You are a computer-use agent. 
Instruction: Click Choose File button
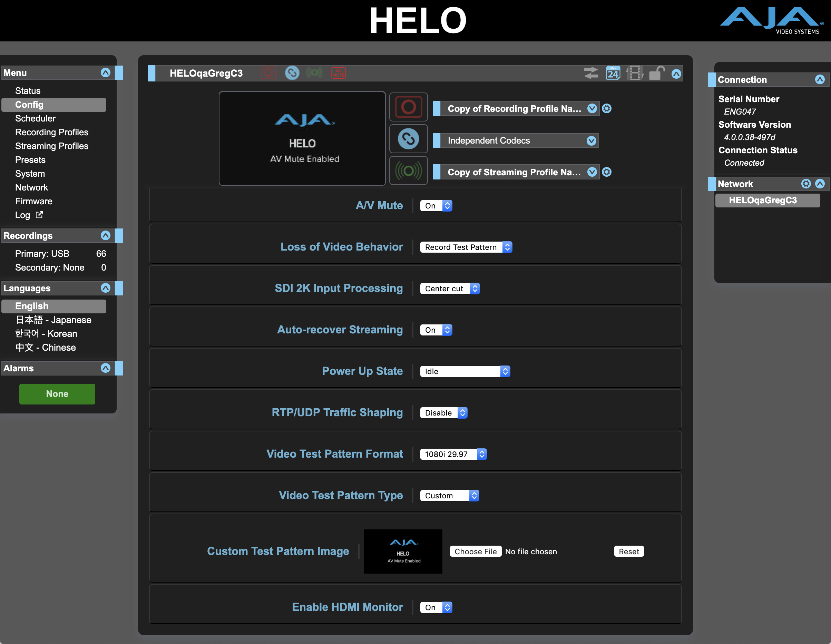476,551
